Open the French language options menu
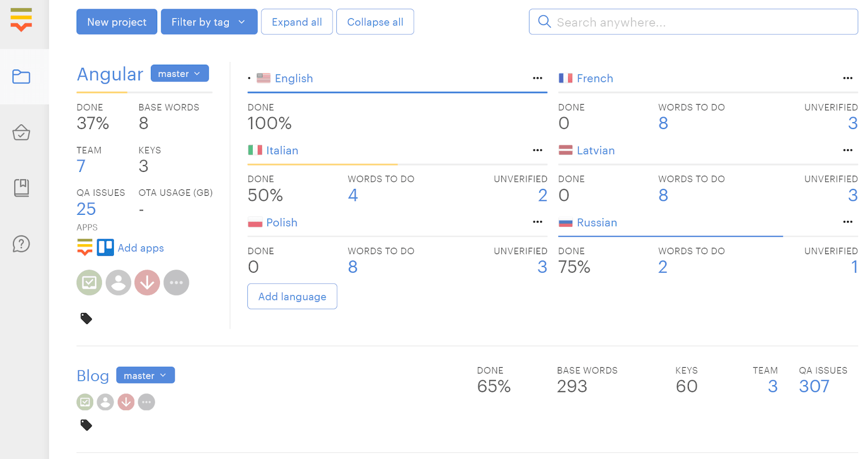This screenshot has width=868, height=459. click(847, 78)
